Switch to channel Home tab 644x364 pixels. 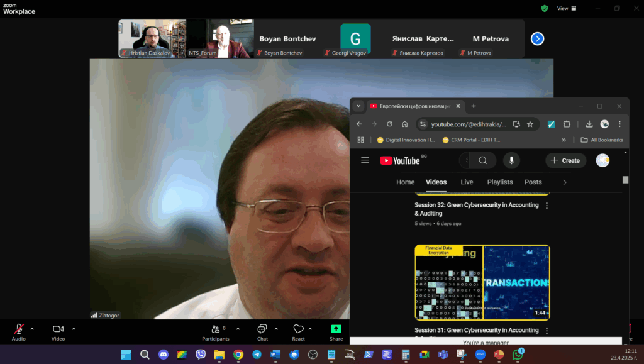[x=406, y=182]
